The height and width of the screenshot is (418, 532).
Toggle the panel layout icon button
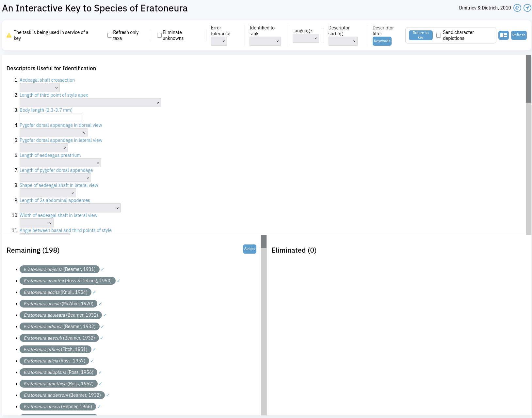(503, 35)
